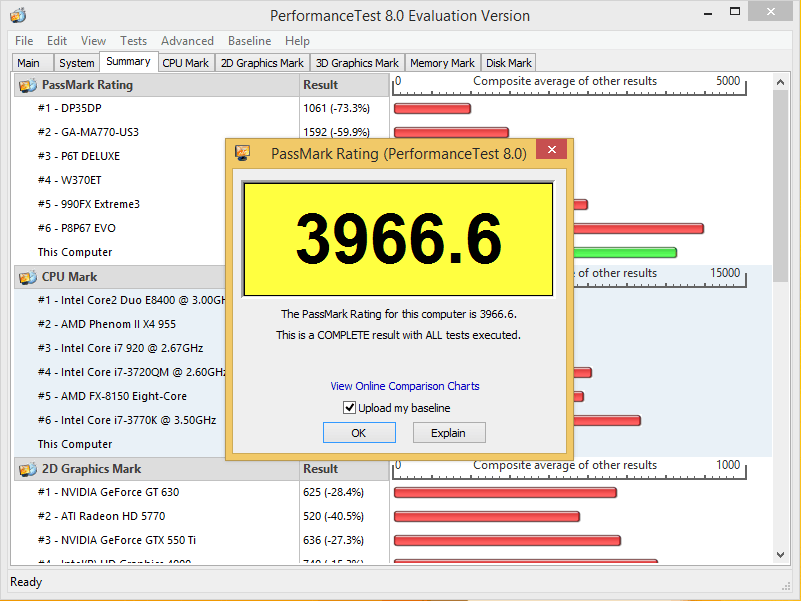This screenshot has height=601, width=801.
Task: Click the yellow 3966.6 score display
Action: 398,239
